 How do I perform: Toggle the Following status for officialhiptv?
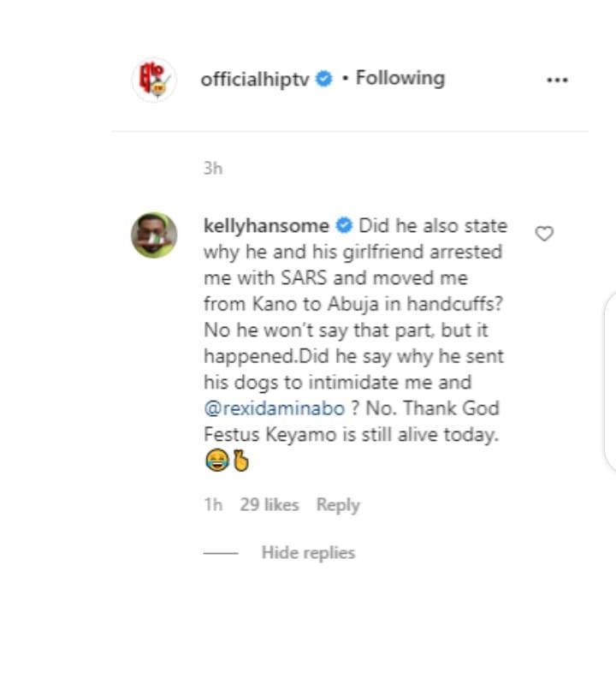coord(400,79)
